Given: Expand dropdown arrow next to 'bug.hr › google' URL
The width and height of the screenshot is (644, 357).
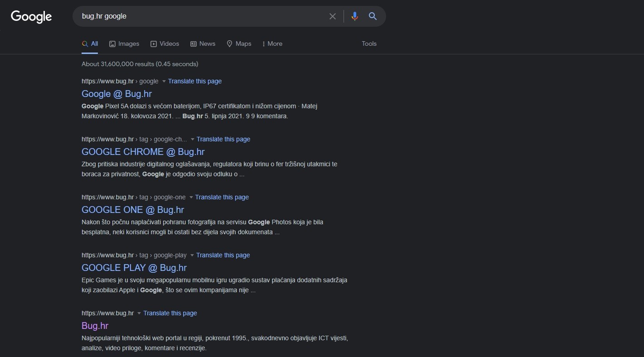Looking at the screenshot, I should (164, 82).
